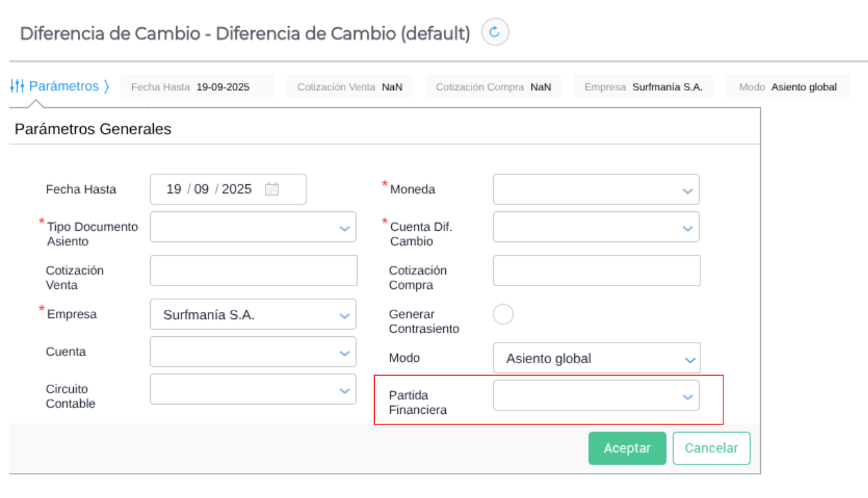Click into the Cotización Venta input field

[253, 271]
